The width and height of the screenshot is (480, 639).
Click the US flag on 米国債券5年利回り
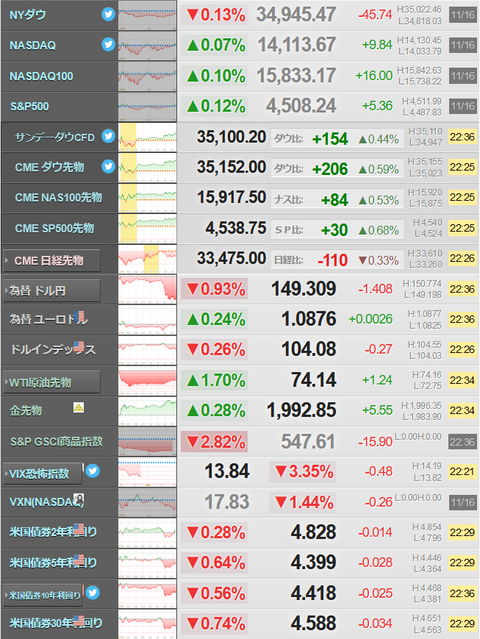[x=79, y=559]
